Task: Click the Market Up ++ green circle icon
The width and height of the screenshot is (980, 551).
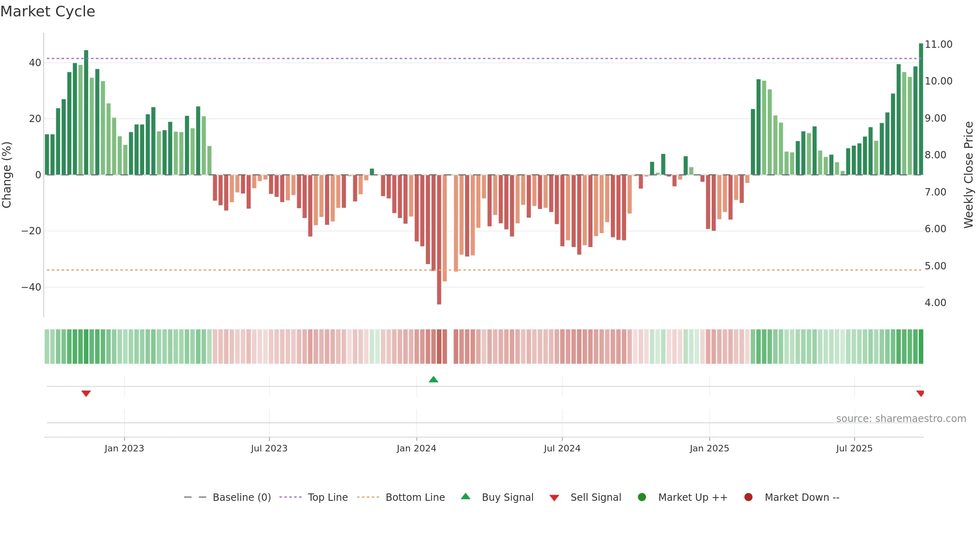Action: point(642,497)
